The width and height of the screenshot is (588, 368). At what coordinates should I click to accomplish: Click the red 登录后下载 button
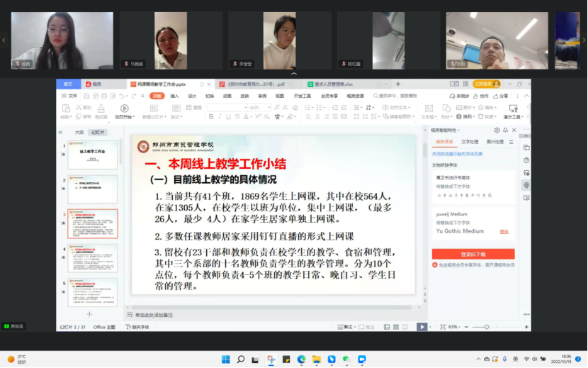tap(473, 254)
